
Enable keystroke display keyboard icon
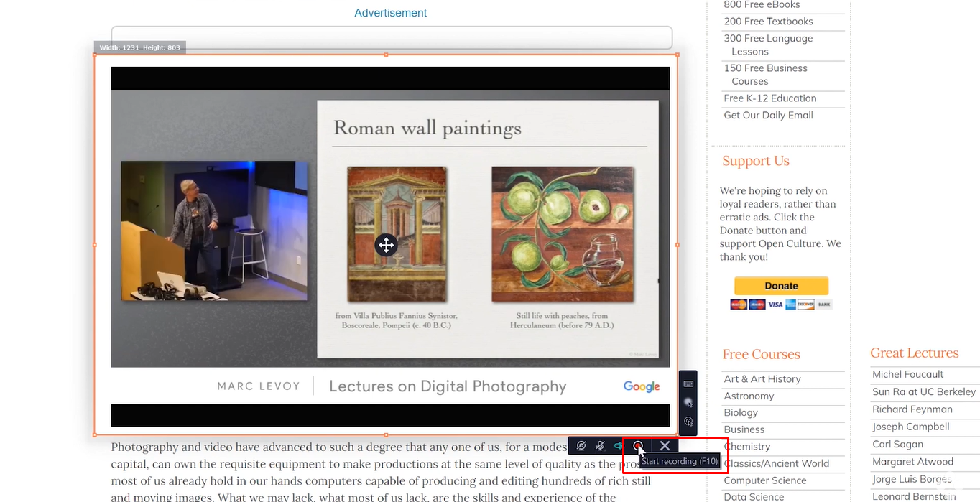point(688,384)
